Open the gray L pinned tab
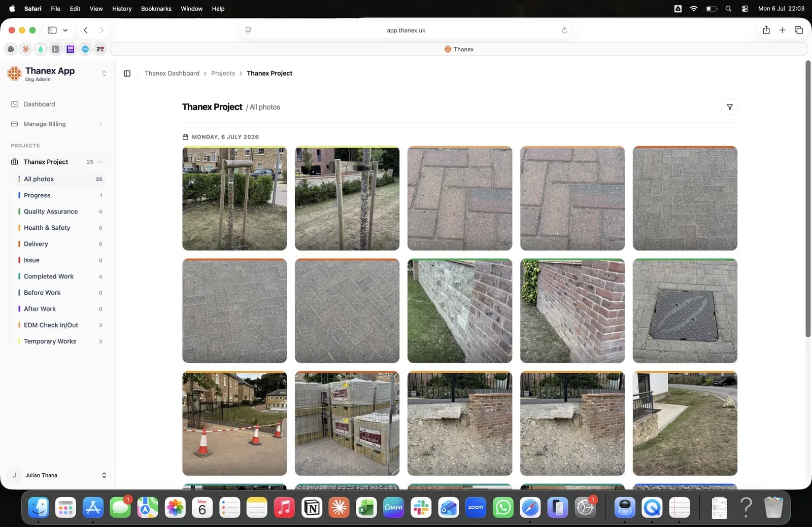Image resolution: width=812 pixels, height=527 pixels. tap(55, 49)
